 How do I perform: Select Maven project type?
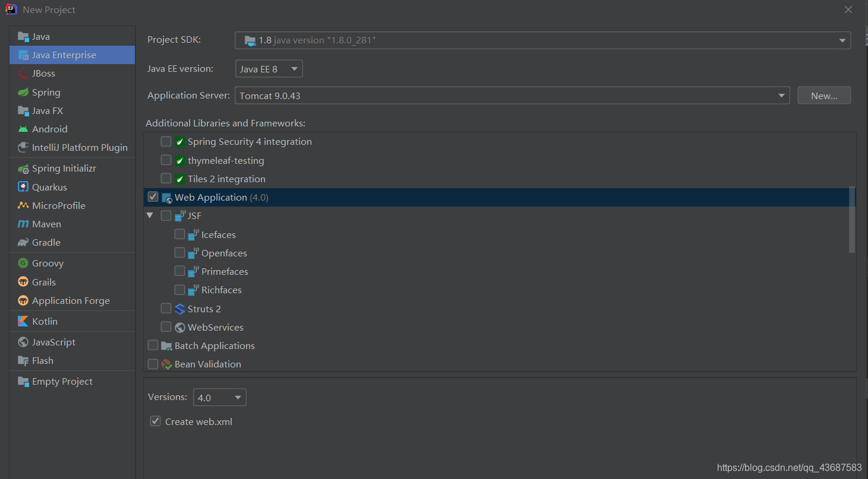tap(72, 224)
